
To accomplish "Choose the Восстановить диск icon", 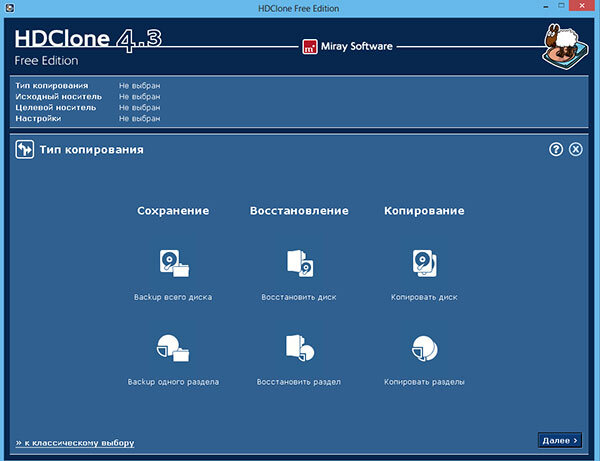I will [300, 263].
